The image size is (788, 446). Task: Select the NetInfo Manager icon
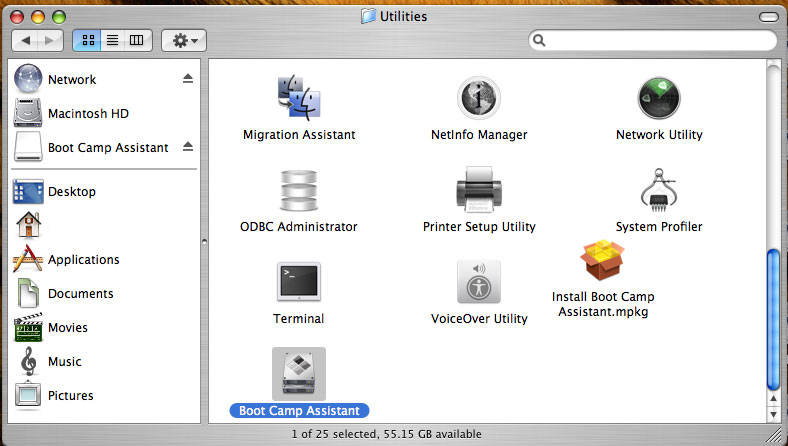(478, 98)
